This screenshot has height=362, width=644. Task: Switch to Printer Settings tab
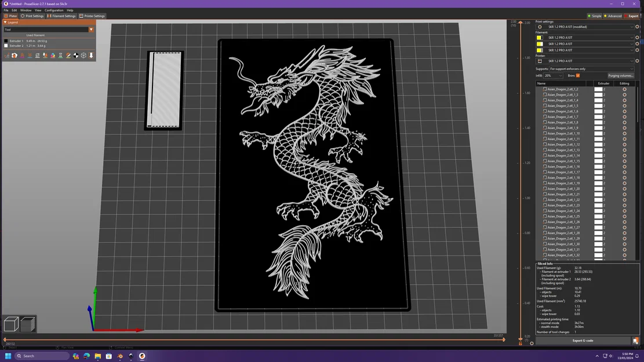tap(92, 16)
